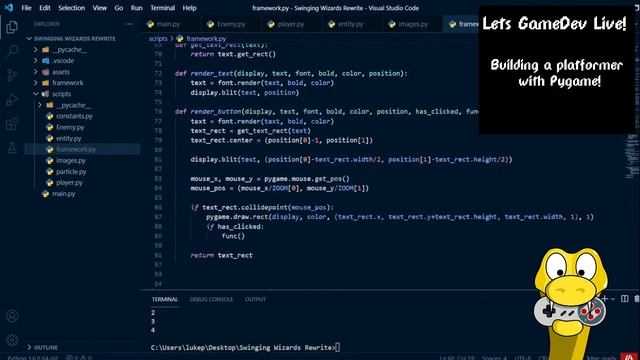Open new terminal dropdown arrow
Screen dimensions: 640x360
(x=613, y=299)
